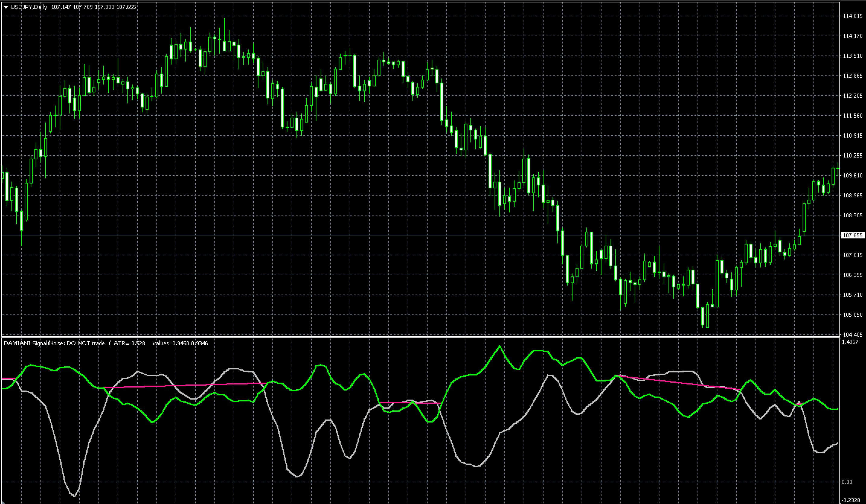Click the 114.815 price axis label
This screenshot has height=504, width=866.
pos(853,16)
